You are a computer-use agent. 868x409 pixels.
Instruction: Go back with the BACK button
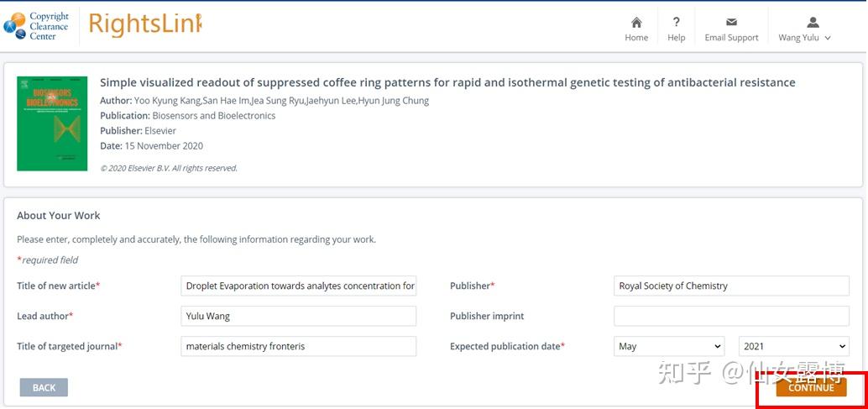click(44, 387)
